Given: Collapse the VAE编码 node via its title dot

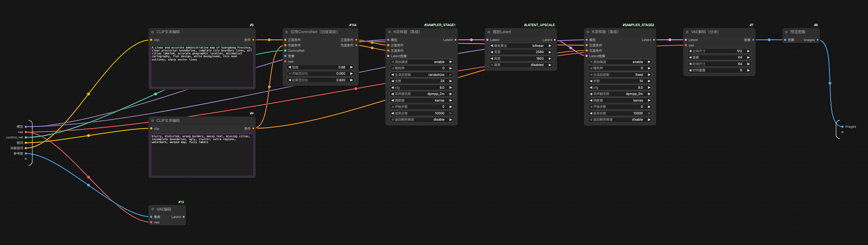Looking at the screenshot, I should [x=153, y=209].
